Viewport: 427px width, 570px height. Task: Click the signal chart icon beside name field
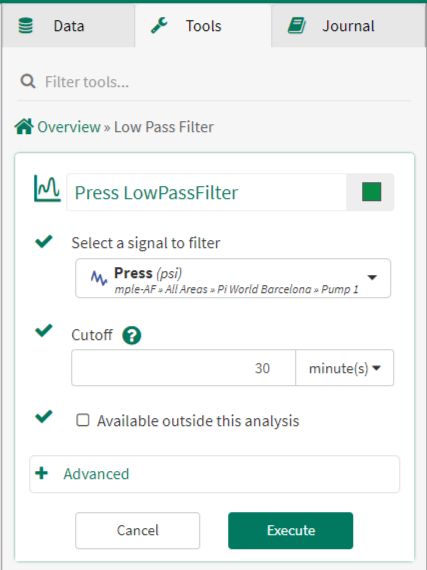coord(47,188)
